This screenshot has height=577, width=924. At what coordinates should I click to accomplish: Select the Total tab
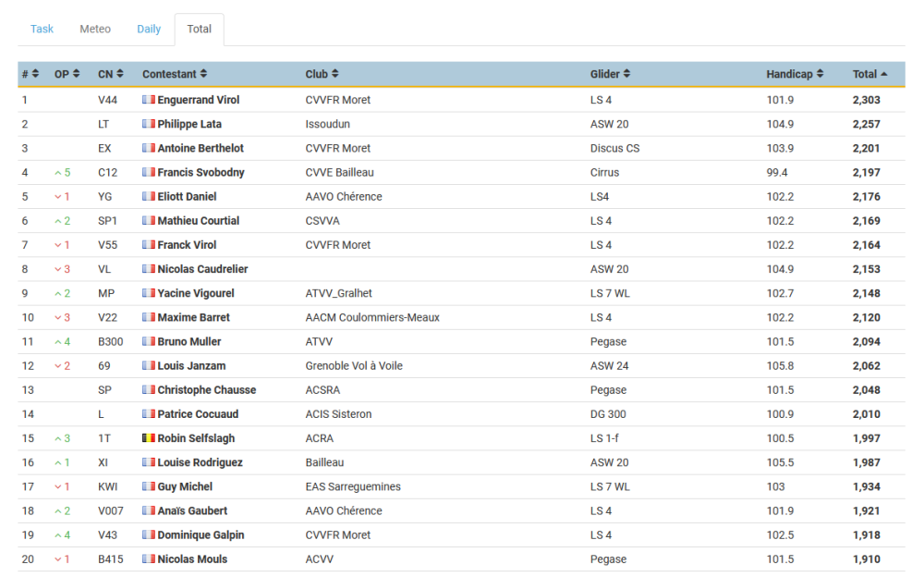click(x=200, y=29)
